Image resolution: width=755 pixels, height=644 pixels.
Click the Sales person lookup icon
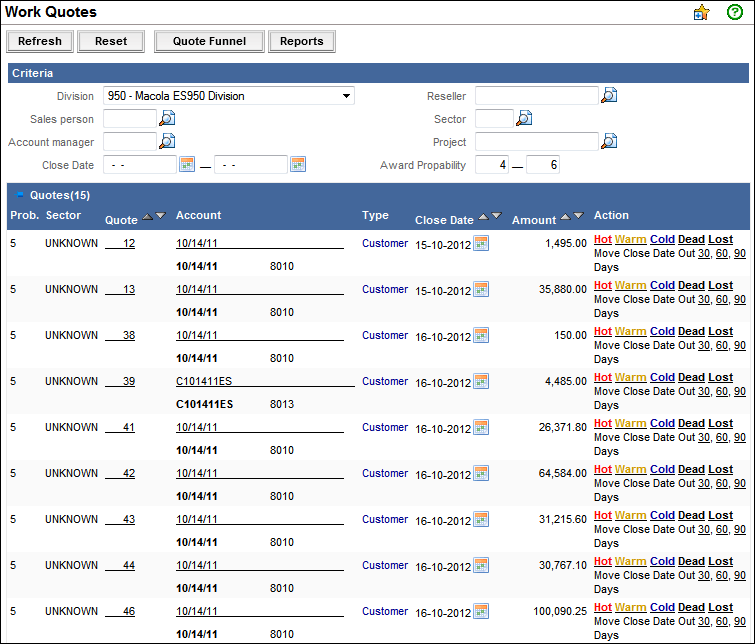click(167, 119)
